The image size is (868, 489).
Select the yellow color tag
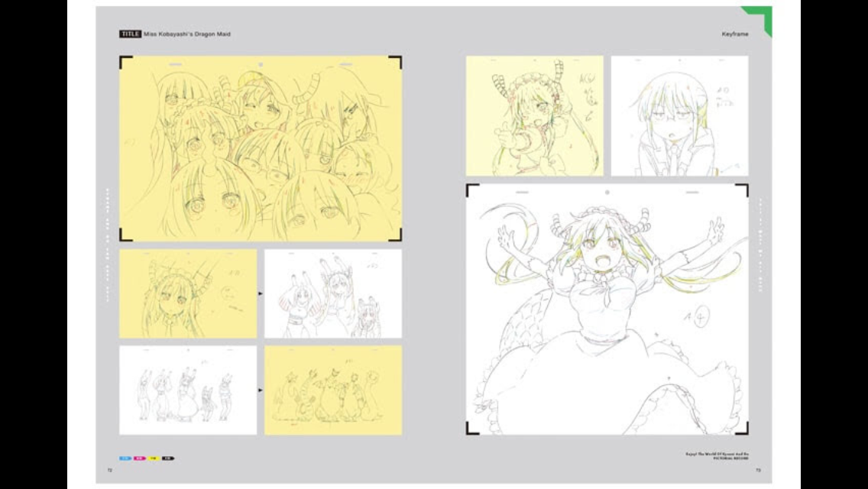[x=154, y=458]
